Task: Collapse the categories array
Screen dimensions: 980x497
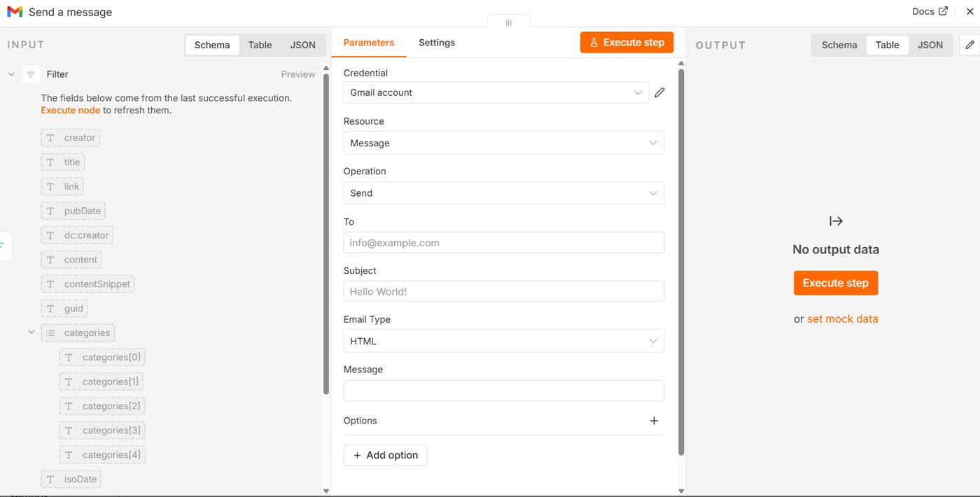Action: 31,332
